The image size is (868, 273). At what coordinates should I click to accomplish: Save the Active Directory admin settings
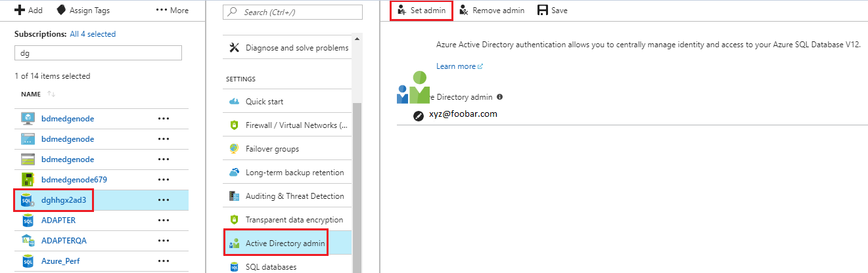[x=553, y=10]
